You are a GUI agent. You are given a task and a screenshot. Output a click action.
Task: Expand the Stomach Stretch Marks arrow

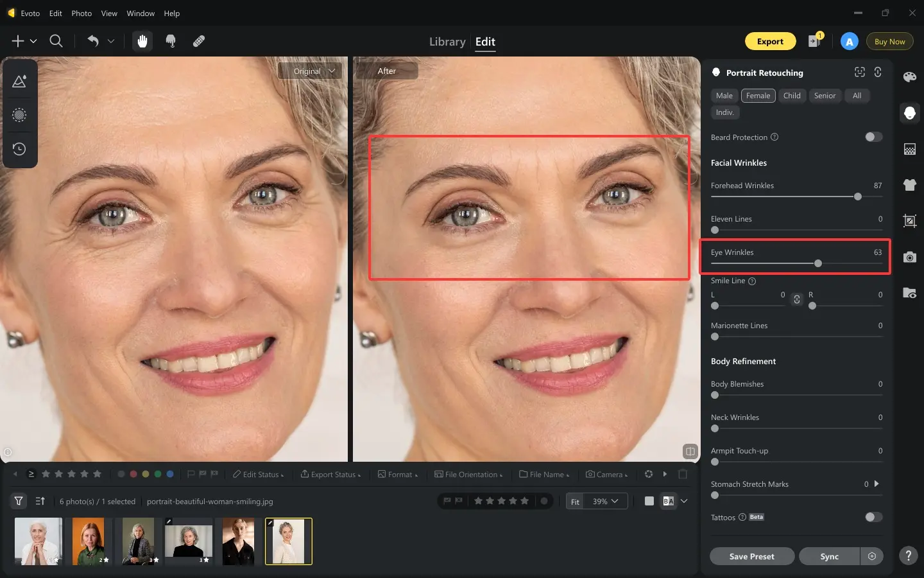(x=877, y=484)
